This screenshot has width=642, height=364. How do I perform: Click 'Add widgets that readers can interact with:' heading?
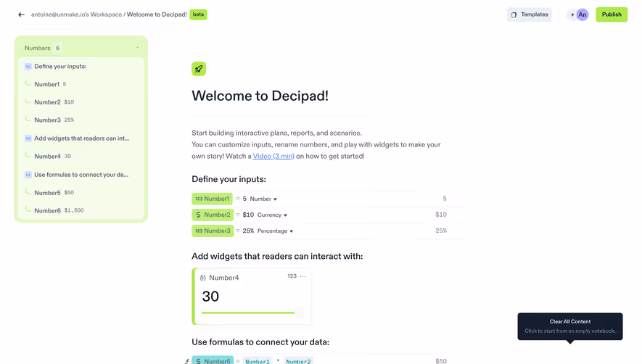(277, 256)
